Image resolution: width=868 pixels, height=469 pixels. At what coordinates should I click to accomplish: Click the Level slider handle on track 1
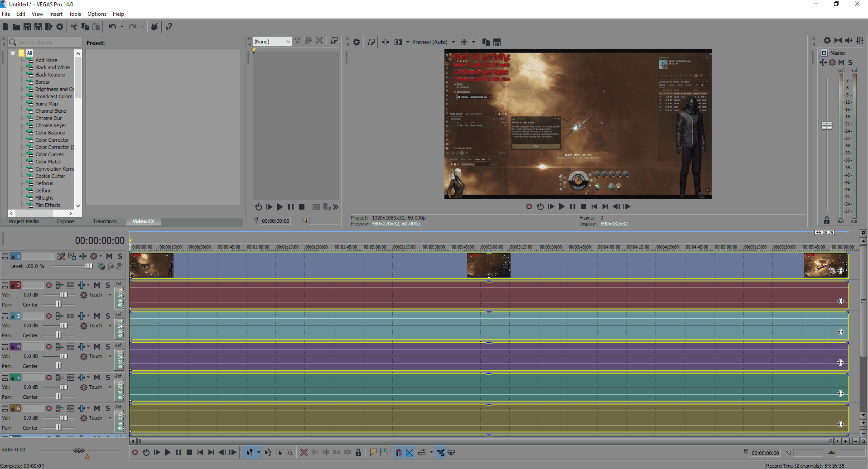point(89,266)
